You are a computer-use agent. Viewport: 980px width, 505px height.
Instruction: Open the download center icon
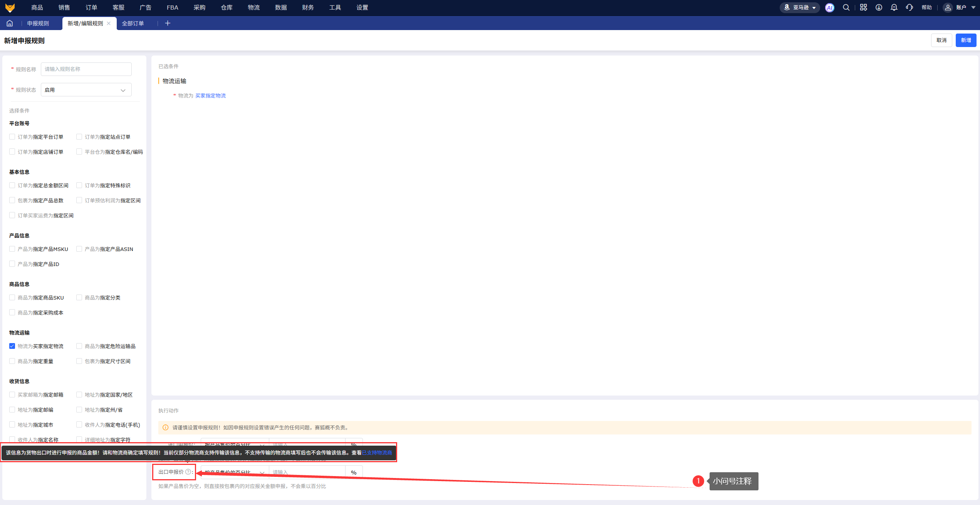click(879, 8)
